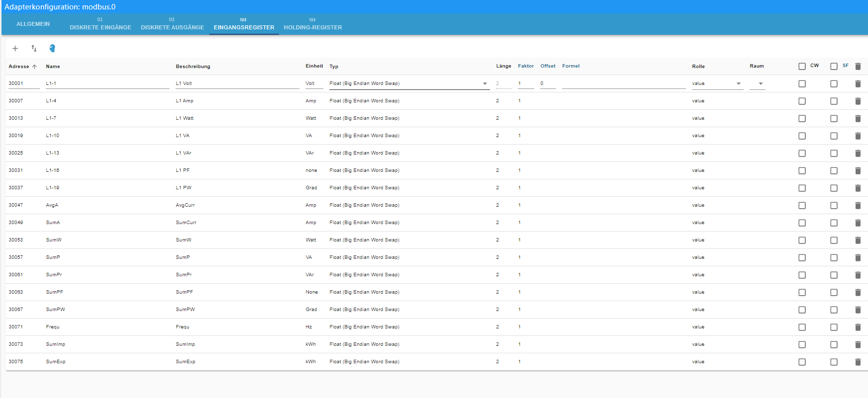
Task: Toggle the CW header checkbox
Action: 802,66
